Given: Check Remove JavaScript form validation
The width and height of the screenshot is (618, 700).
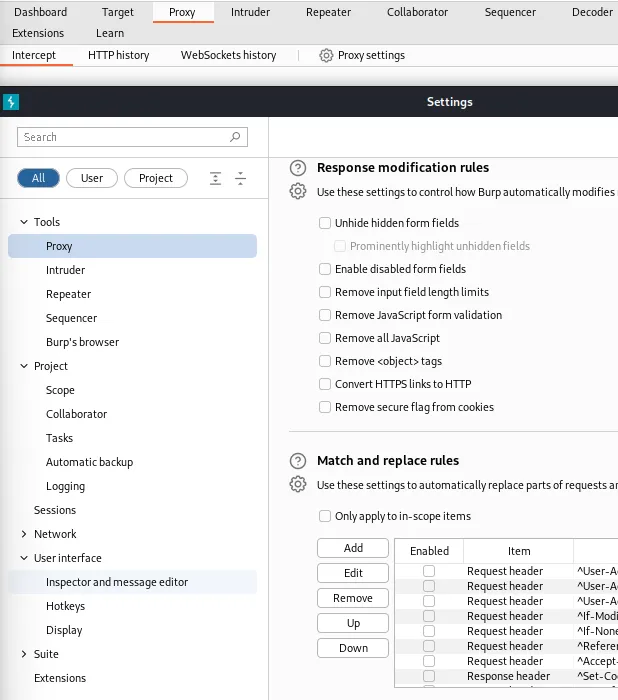Looking at the screenshot, I should pos(325,315).
